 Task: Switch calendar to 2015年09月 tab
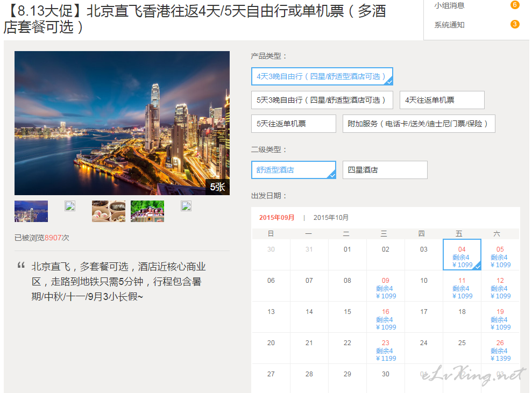point(276,218)
